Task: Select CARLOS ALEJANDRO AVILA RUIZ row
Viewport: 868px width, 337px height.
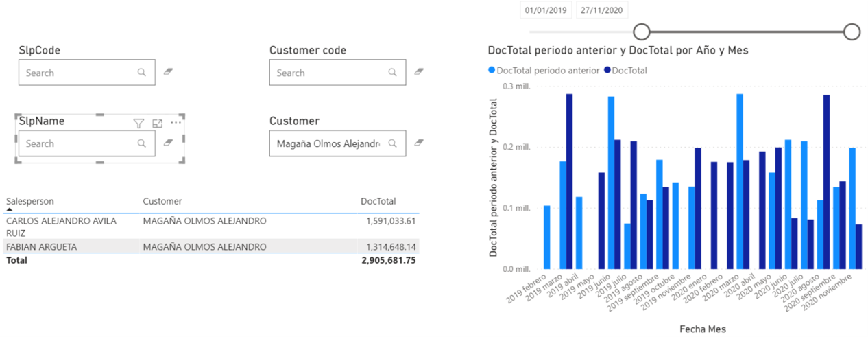Action: pyautogui.click(x=211, y=226)
